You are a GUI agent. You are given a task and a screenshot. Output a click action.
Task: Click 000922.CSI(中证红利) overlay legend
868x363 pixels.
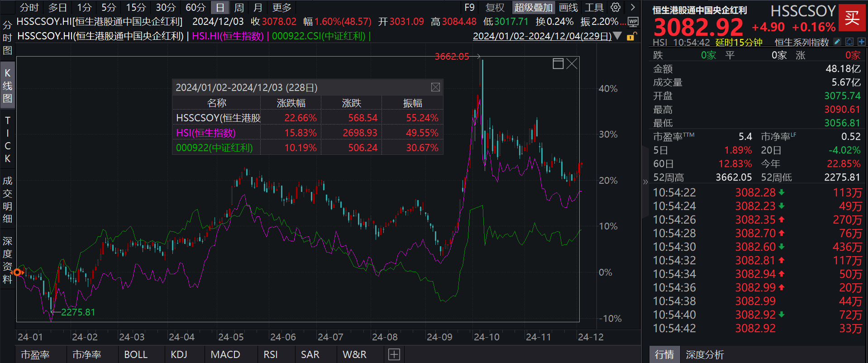click(319, 36)
